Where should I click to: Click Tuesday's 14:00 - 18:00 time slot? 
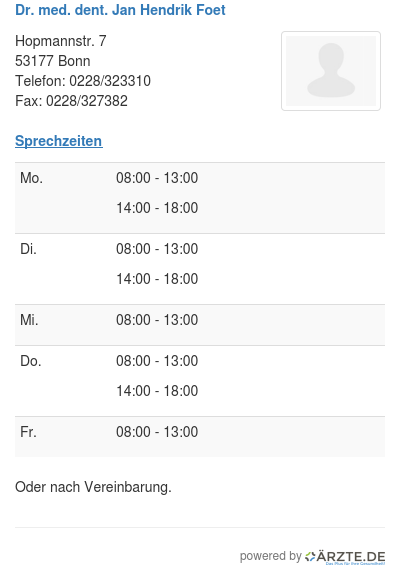click(157, 279)
